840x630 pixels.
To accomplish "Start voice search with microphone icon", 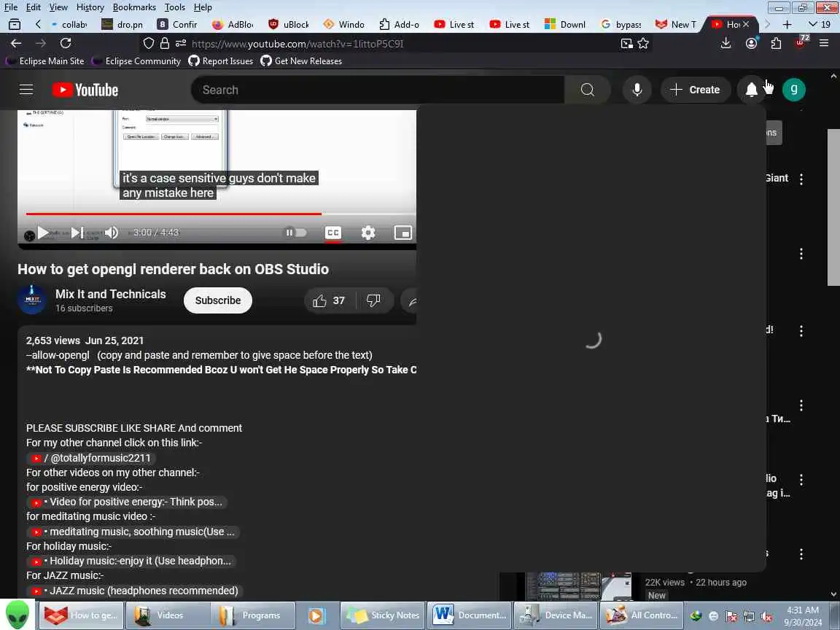I will click(637, 90).
